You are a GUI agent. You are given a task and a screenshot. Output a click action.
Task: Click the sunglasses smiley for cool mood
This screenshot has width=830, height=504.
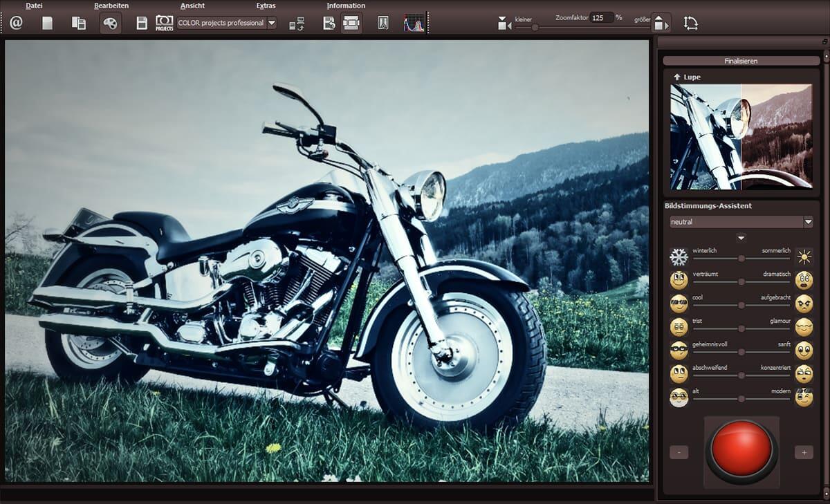[x=678, y=303]
